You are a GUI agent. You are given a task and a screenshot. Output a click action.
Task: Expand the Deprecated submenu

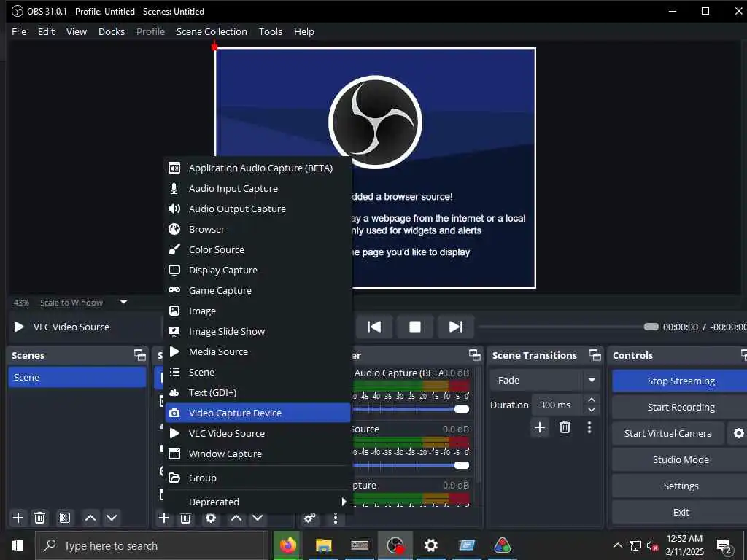pyautogui.click(x=258, y=502)
